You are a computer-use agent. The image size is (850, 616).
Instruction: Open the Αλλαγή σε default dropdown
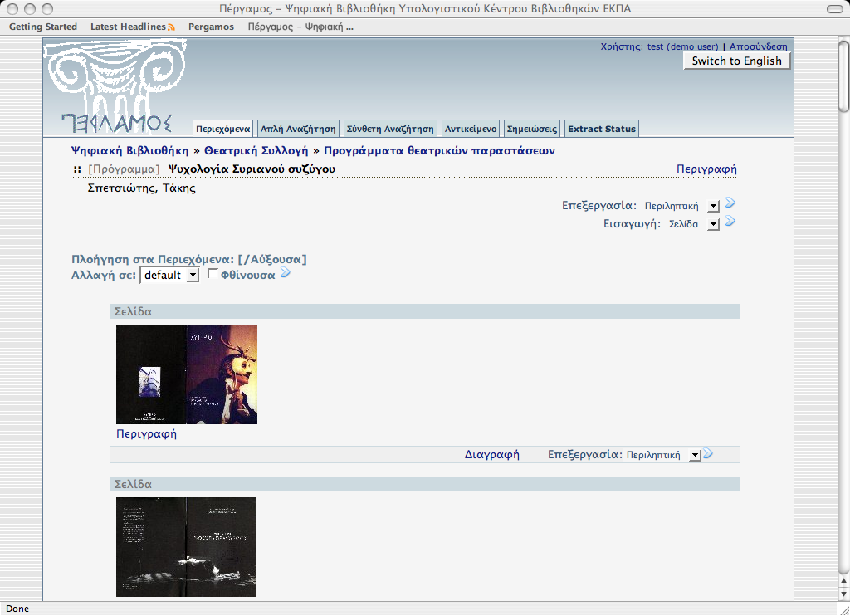pyautogui.click(x=169, y=275)
